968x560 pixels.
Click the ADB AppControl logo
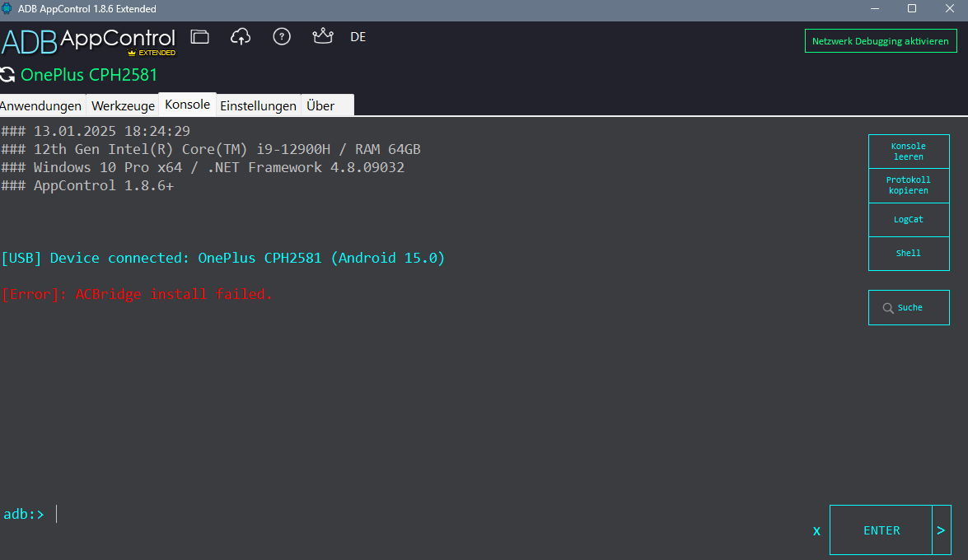pyautogui.click(x=88, y=41)
